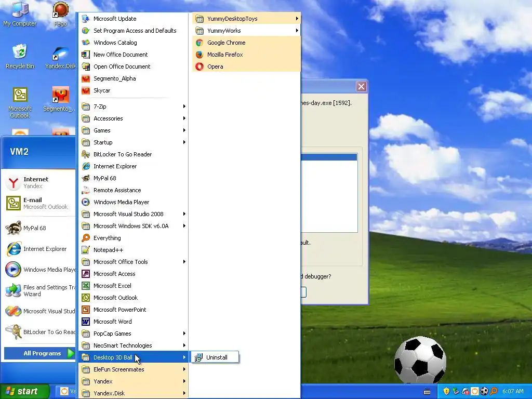This screenshot has width=532, height=399.
Task: Expand the 7-Zip program folder
Action: pyautogui.click(x=134, y=107)
